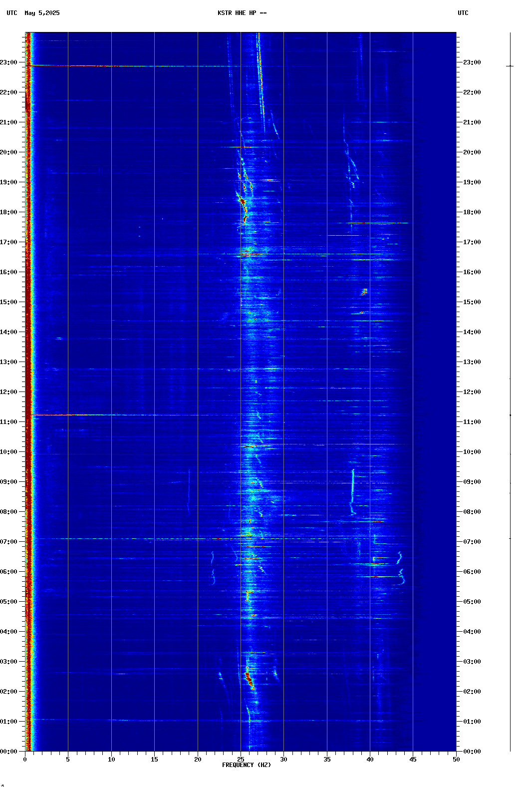
Task: Click the right-axis 06:00 time label
Action: click(x=472, y=572)
